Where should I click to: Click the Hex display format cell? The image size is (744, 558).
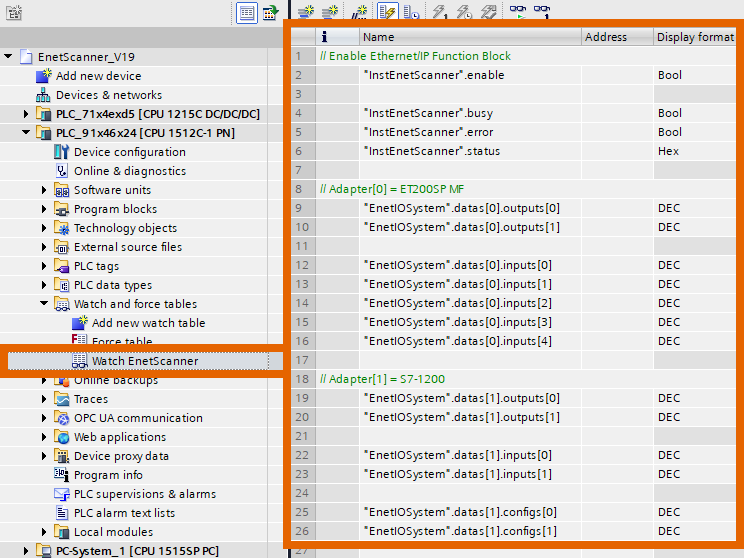pyautogui.click(x=695, y=151)
